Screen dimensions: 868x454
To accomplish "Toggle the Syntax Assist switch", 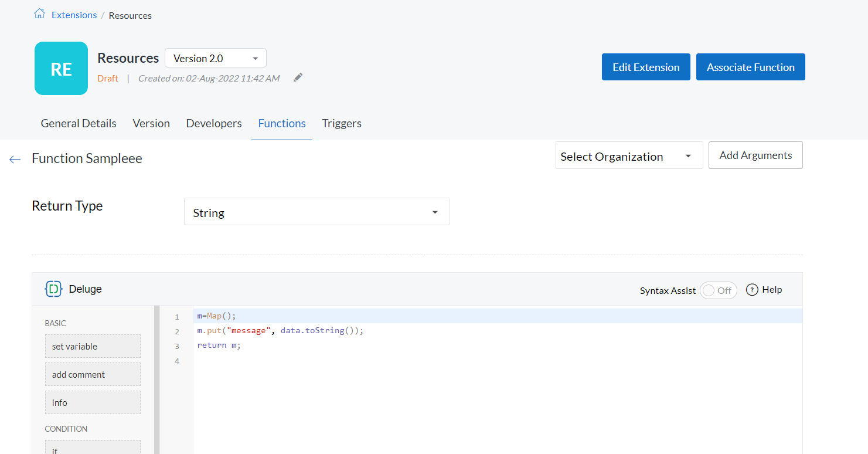I will tap(718, 290).
